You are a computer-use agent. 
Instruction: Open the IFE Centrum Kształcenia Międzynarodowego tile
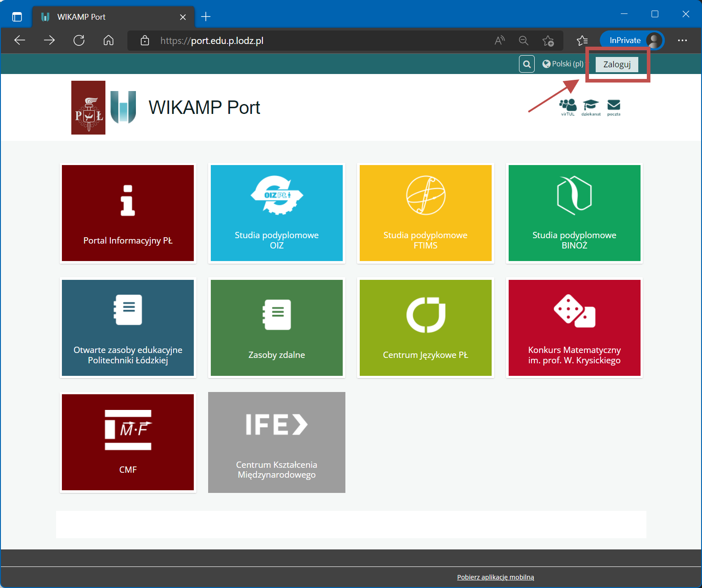276,442
